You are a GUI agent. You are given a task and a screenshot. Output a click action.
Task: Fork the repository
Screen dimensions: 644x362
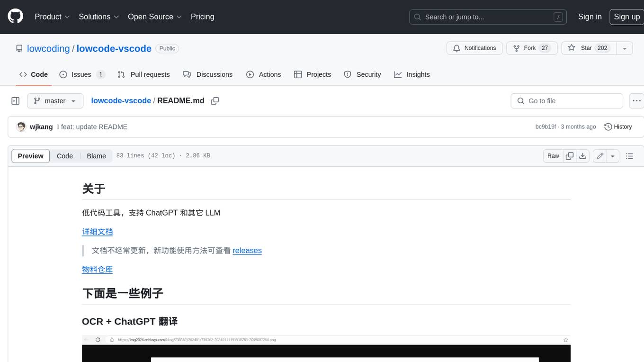pyautogui.click(x=532, y=48)
